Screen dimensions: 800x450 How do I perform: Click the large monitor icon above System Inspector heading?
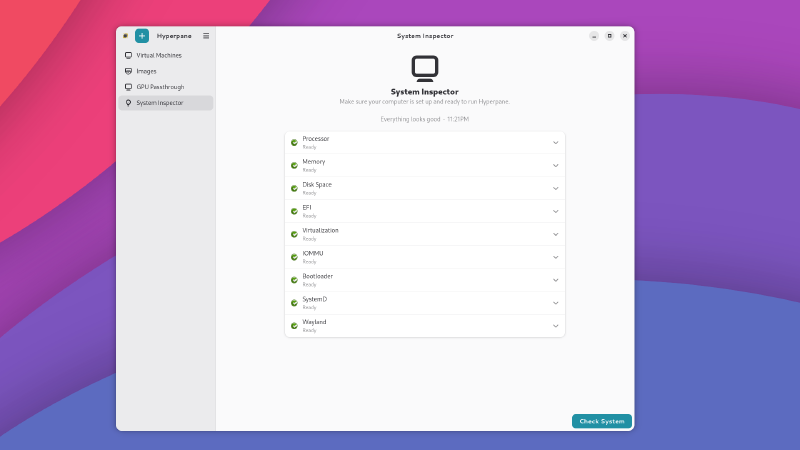click(425, 68)
